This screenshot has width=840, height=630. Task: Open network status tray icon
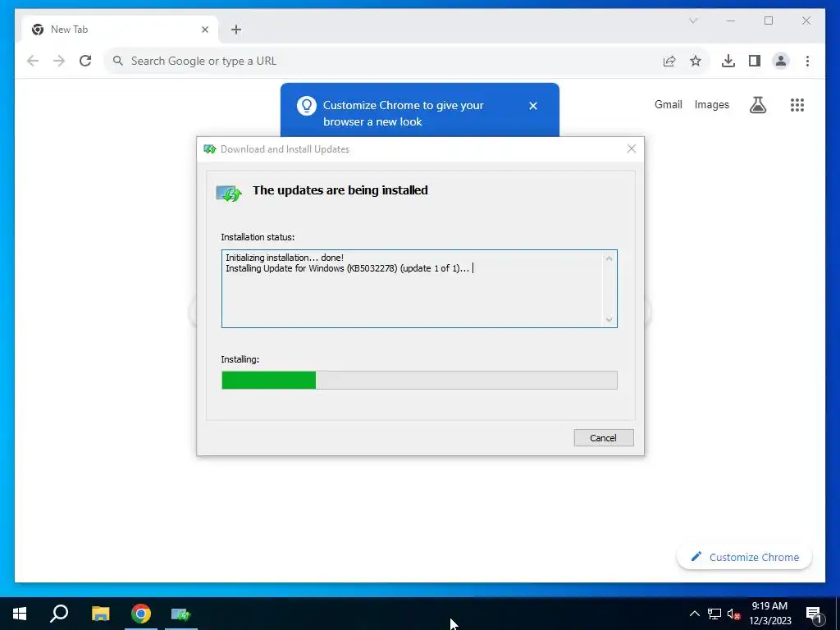pos(714,614)
